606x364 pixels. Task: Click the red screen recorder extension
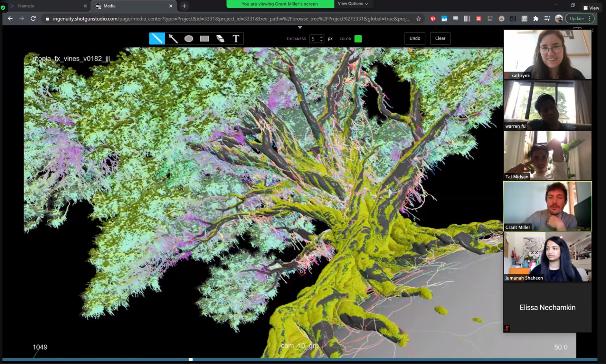click(x=479, y=19)
